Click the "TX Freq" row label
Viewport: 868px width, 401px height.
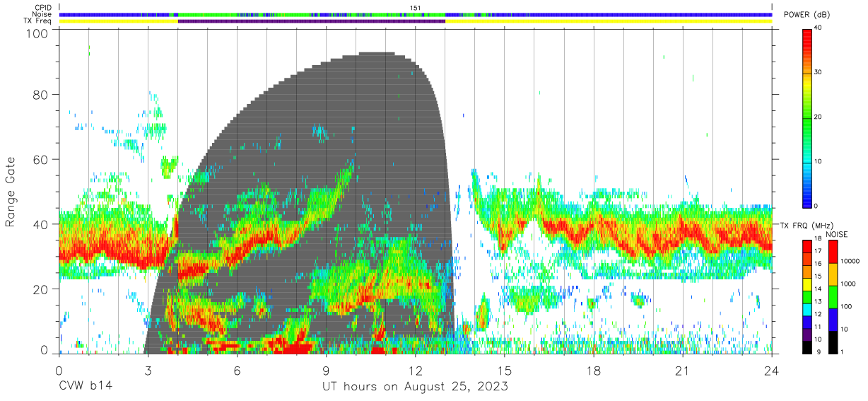[x=38, y=21]
